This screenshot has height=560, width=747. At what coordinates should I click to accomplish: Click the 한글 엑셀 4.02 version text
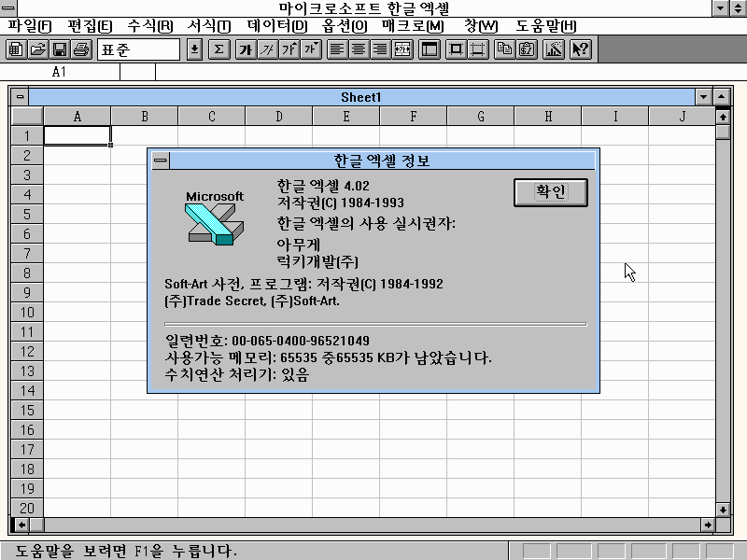[x=323, y=185]
